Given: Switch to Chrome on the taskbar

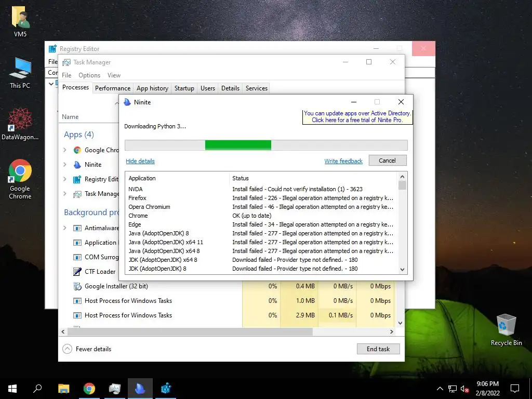Looking at the screenshot, I should point(89,389).
